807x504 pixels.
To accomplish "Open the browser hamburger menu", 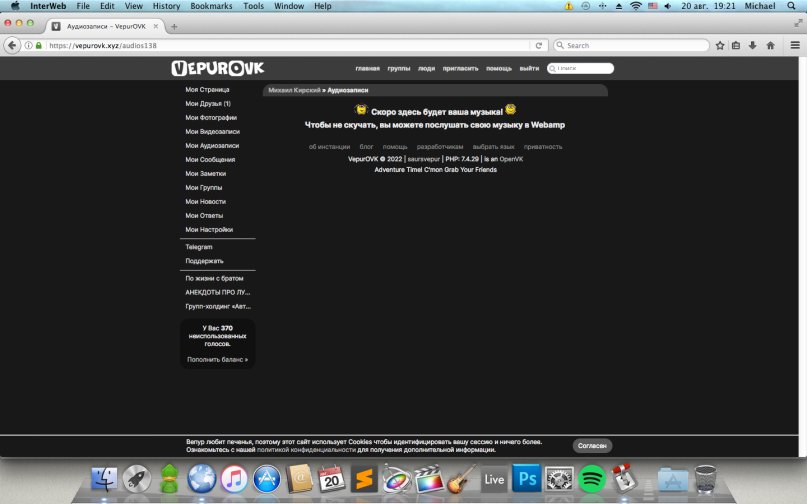I will [795, 45].
